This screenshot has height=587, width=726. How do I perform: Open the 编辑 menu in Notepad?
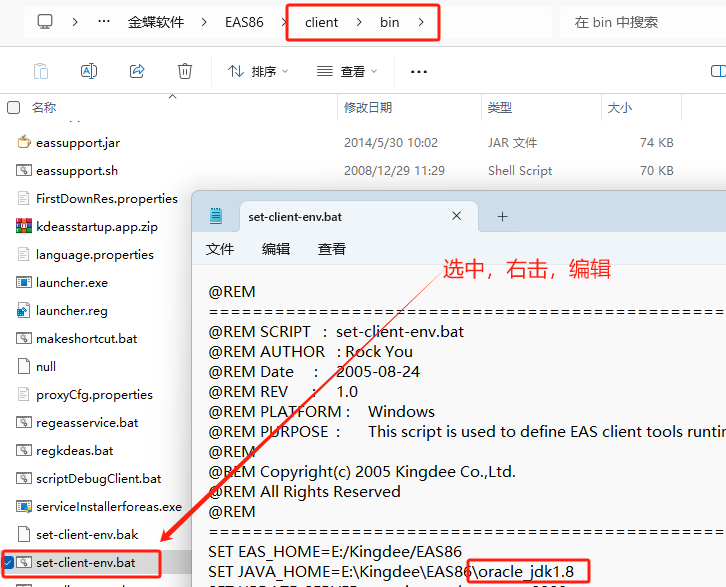pyautogui.click(x=276, y=249)
